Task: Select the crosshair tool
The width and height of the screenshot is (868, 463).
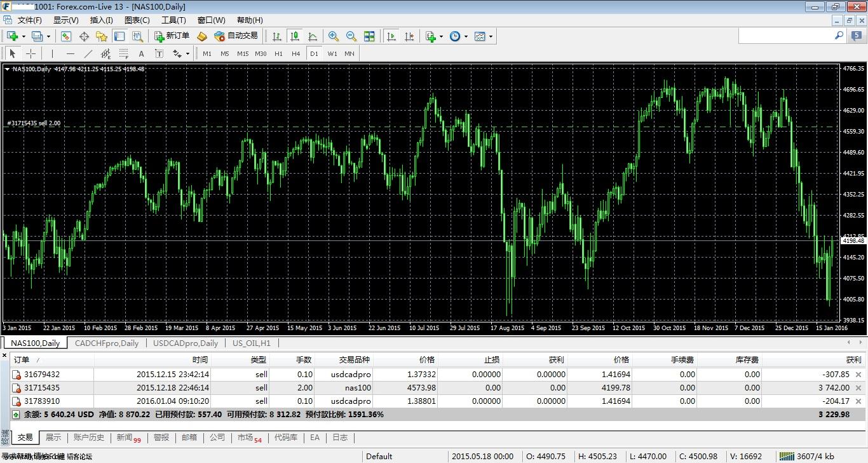Action: [31, 53]
